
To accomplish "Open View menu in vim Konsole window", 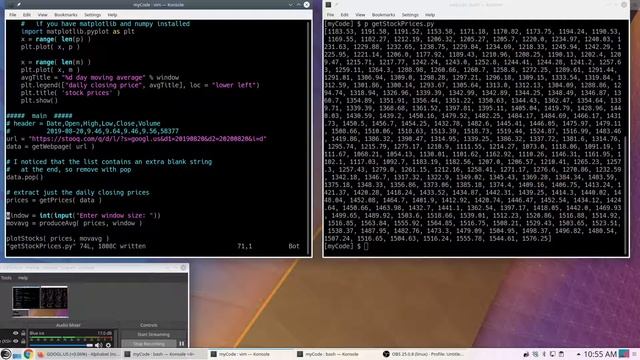I will point(42,15).
